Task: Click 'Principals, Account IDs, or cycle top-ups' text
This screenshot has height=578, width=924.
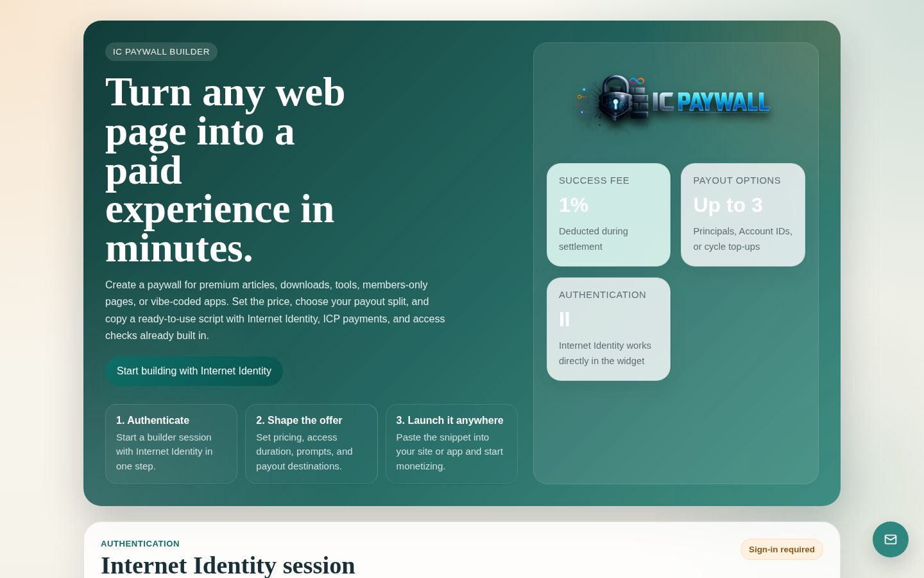Action: pos(742,239)
